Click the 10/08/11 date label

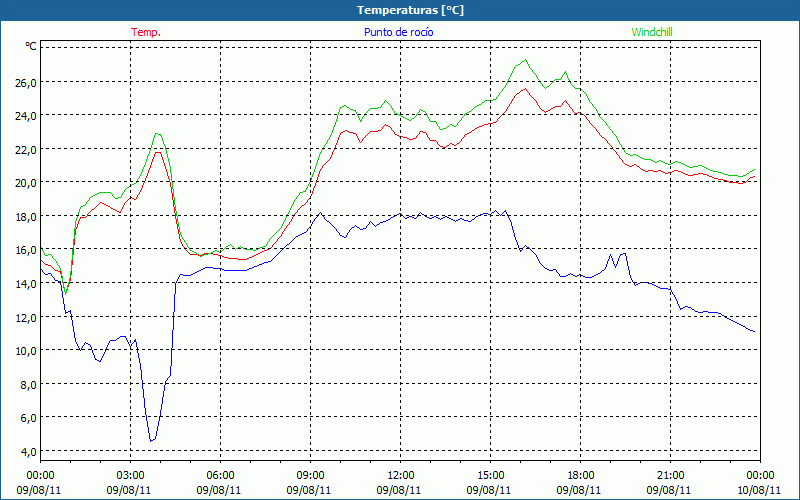tap(759, 490)
